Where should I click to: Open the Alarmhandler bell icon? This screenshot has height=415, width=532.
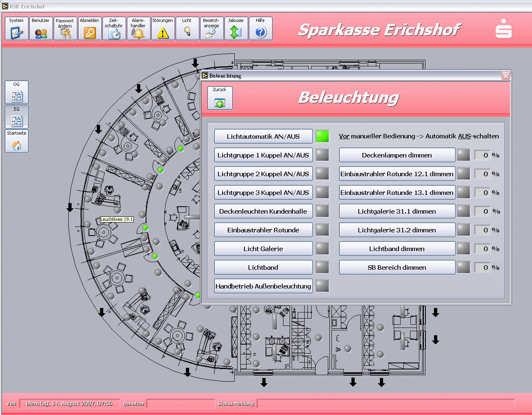tap(139, 28)
